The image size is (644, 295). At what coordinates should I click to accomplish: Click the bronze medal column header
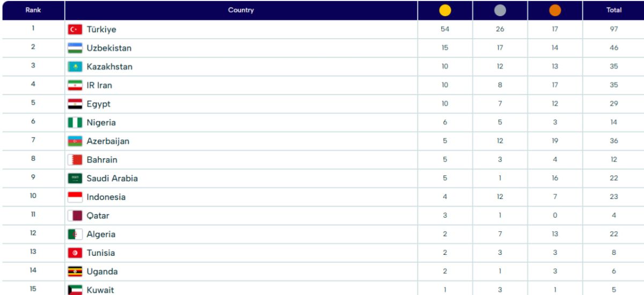[555, 10]
